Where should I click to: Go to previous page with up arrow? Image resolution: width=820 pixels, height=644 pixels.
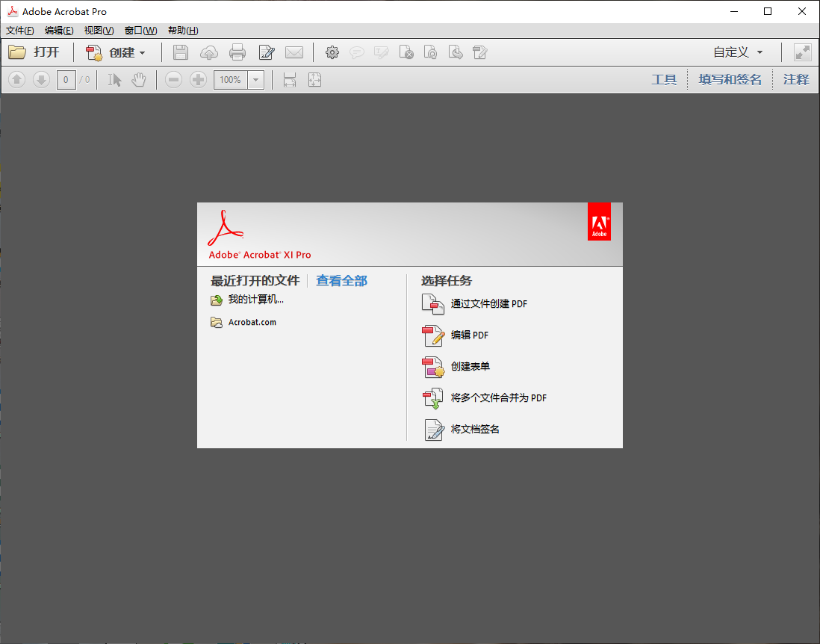coord(16,79)
